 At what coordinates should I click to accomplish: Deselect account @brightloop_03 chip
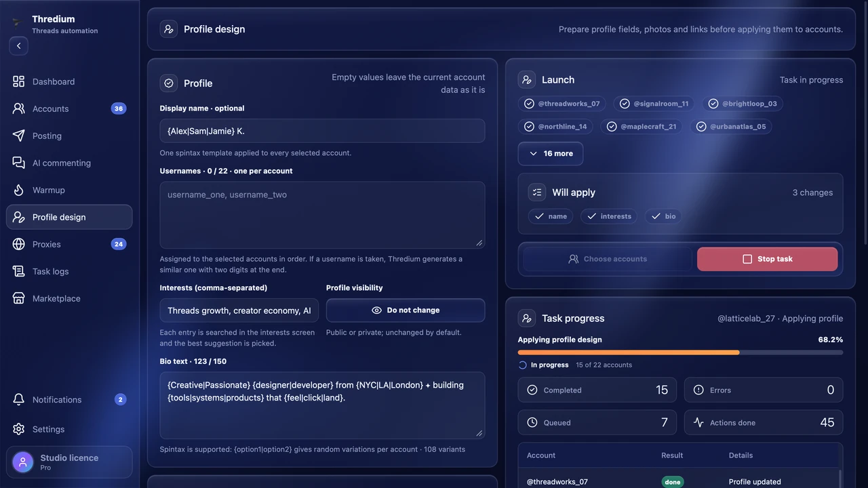(x=743, y=104)
